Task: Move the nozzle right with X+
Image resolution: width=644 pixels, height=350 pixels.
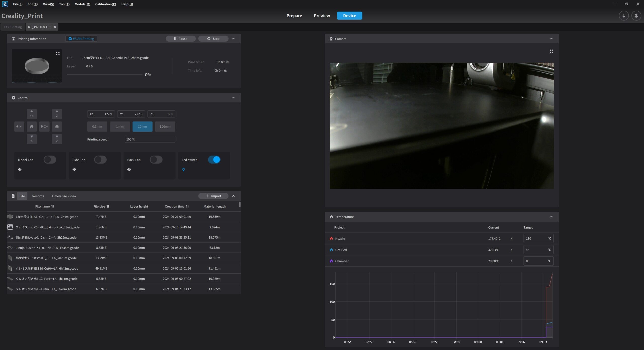Action: coord(44,126)
